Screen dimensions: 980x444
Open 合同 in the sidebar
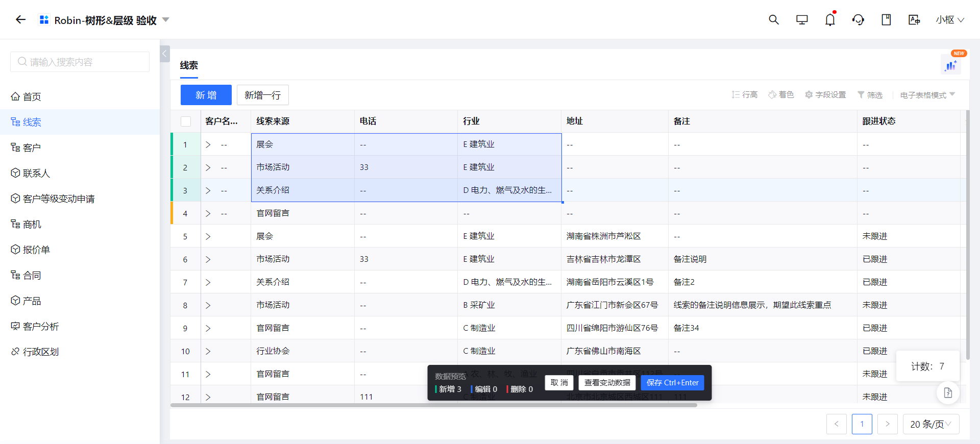[x=80, y=275]
